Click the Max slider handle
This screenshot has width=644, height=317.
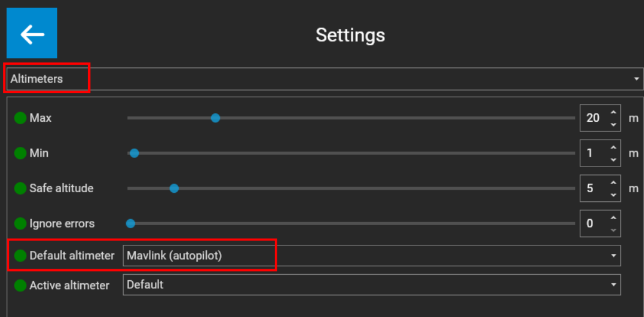pos(215,118)
